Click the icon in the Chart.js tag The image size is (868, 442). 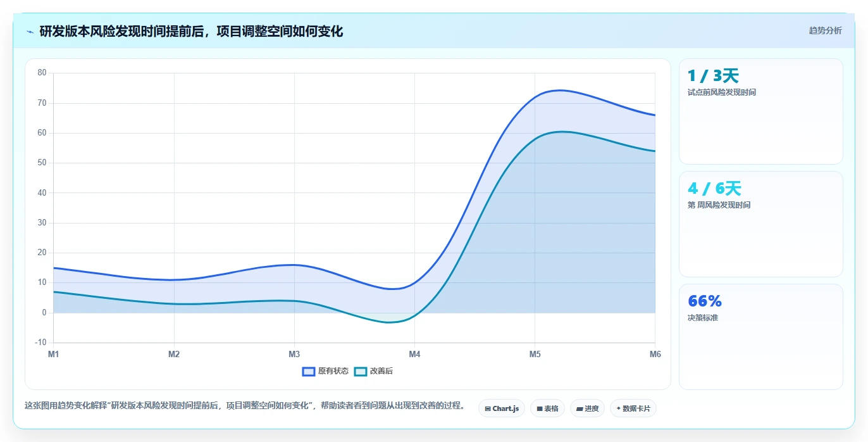click(488, 409)
